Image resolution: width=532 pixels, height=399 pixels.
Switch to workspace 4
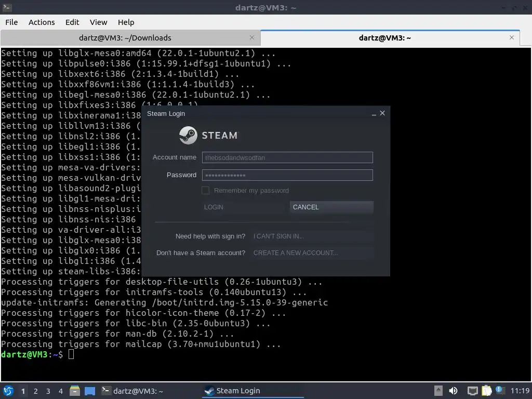(x=61, y=391)
